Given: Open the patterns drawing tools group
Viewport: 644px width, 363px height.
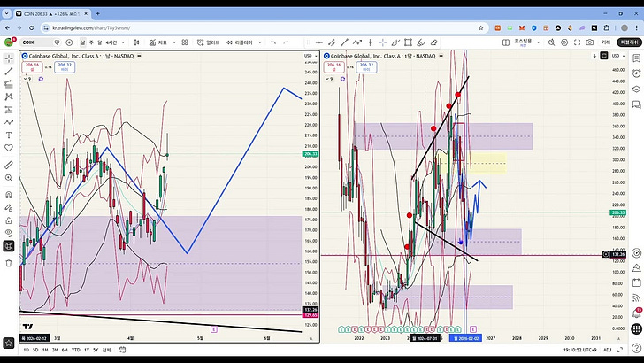Looking at the screenshot, I should pyautogui.click(x=9, y=97).
